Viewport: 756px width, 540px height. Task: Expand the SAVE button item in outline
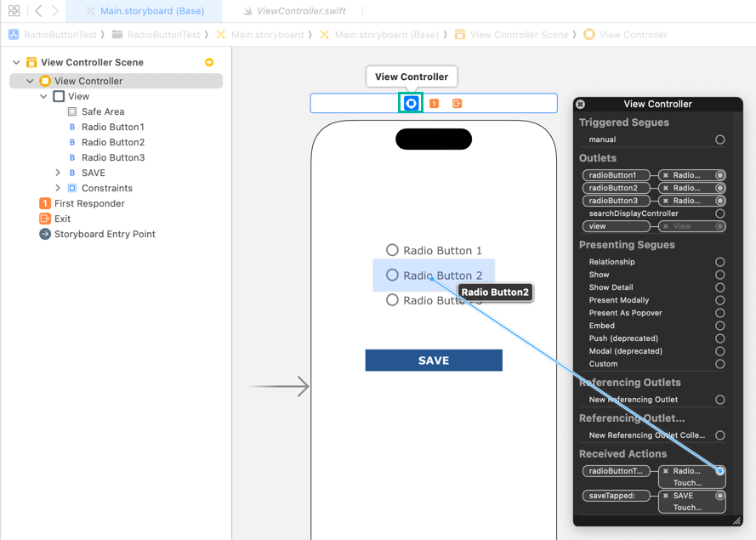click(x=58, y=173)
